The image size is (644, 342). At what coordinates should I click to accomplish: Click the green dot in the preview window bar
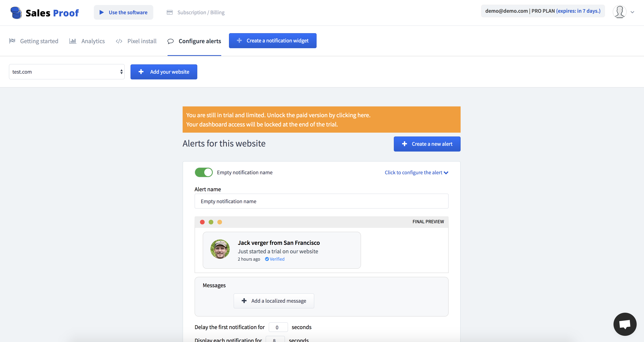[x=211, y=222]
